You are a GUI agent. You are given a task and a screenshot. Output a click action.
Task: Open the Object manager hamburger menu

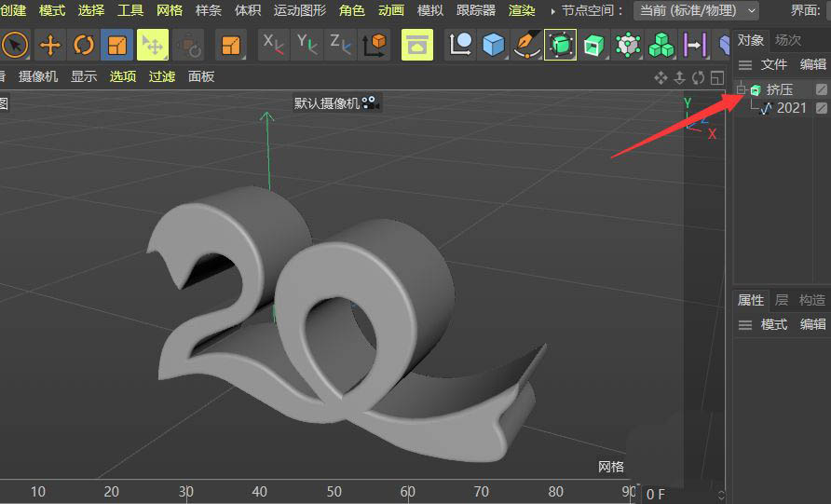pos(745,64)
